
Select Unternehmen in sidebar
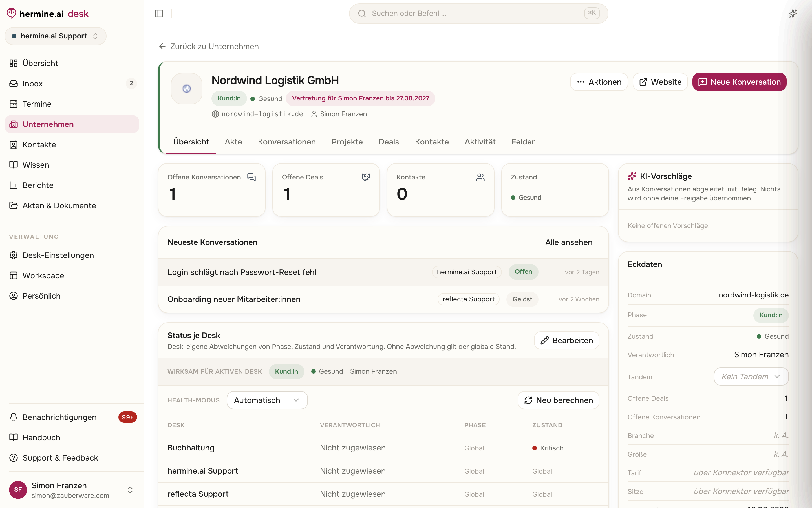tap(72, 124)
